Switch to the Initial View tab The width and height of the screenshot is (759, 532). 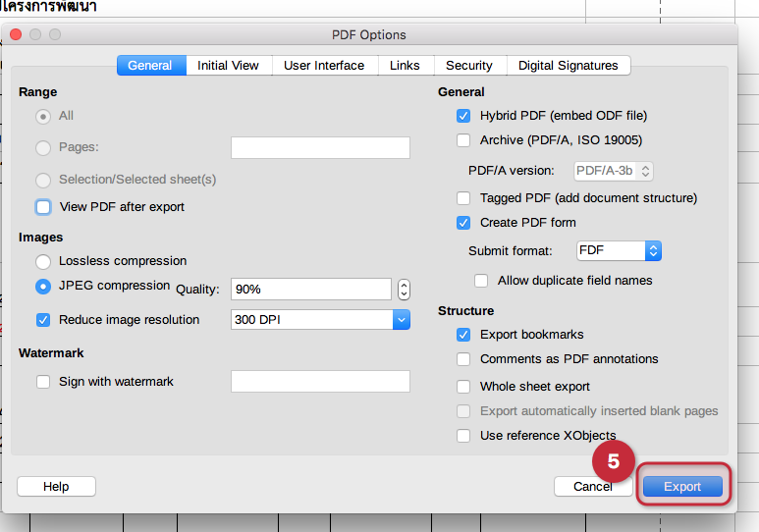coord(228,66)
